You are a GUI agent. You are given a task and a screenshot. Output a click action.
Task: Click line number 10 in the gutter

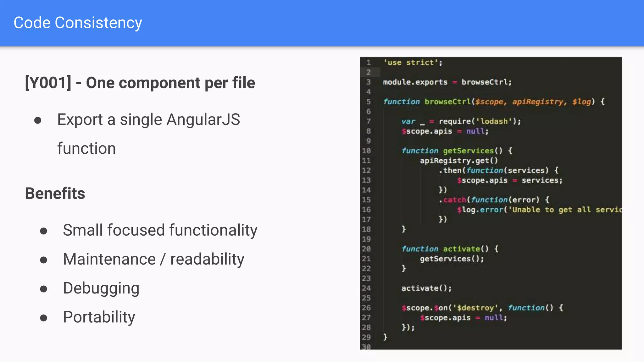[366, 151]
